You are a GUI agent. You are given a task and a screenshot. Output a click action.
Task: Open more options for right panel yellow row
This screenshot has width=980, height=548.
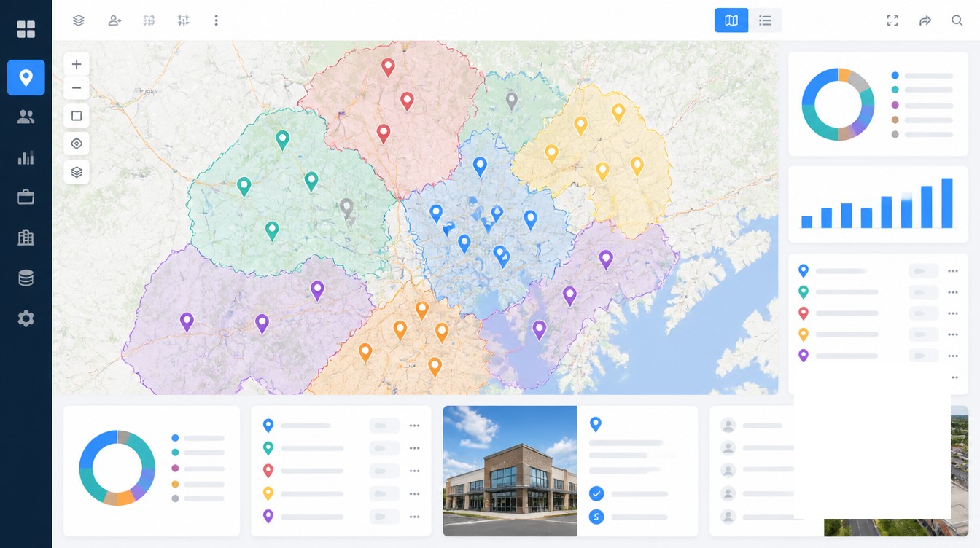coord(953,334)
